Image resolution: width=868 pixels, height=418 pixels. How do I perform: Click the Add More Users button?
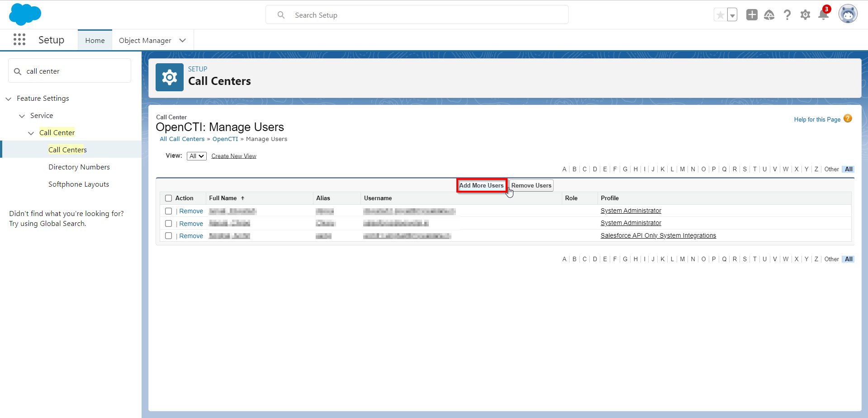point(481,185)
